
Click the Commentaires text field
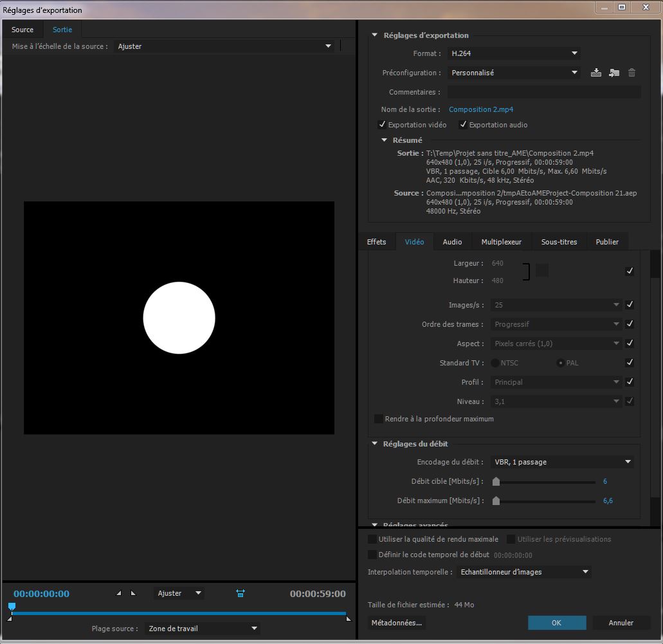544,92
